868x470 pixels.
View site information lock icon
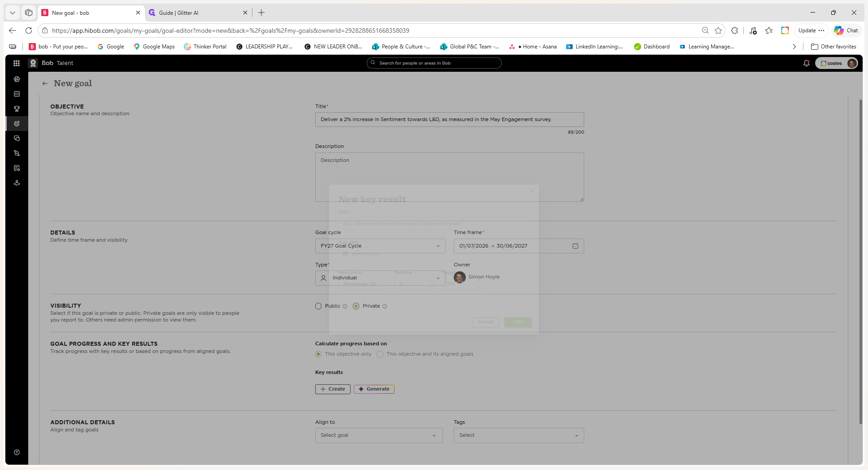pos(44,30)
